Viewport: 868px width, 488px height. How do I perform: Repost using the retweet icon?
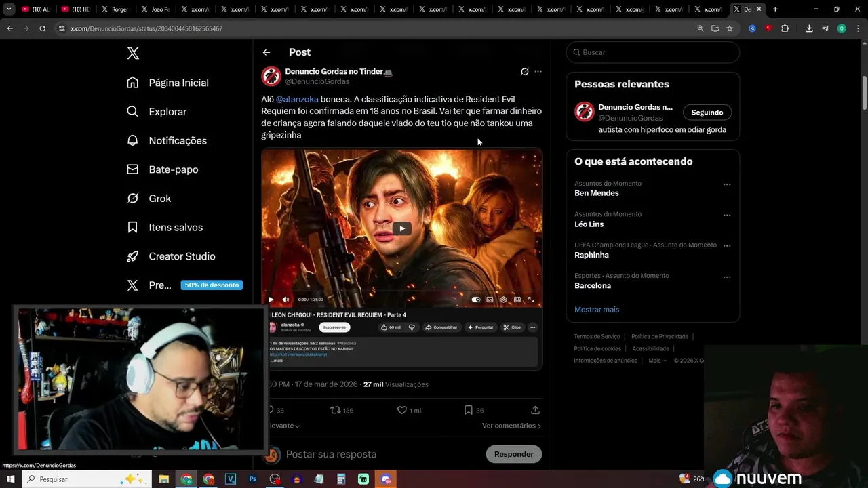pyautogui.click(x=335, y=410)
